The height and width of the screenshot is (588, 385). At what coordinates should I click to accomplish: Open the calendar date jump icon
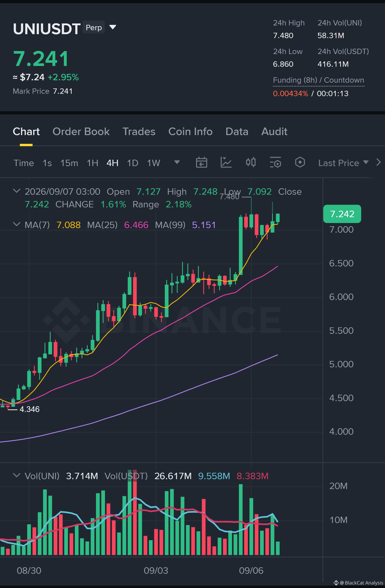pyautogui.click(x=201, y=162)
